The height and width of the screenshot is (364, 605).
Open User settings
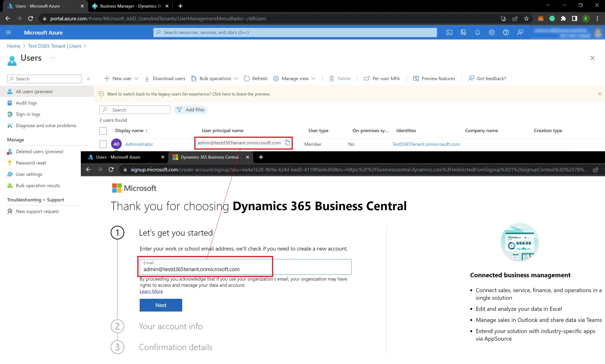coord(29,174)
